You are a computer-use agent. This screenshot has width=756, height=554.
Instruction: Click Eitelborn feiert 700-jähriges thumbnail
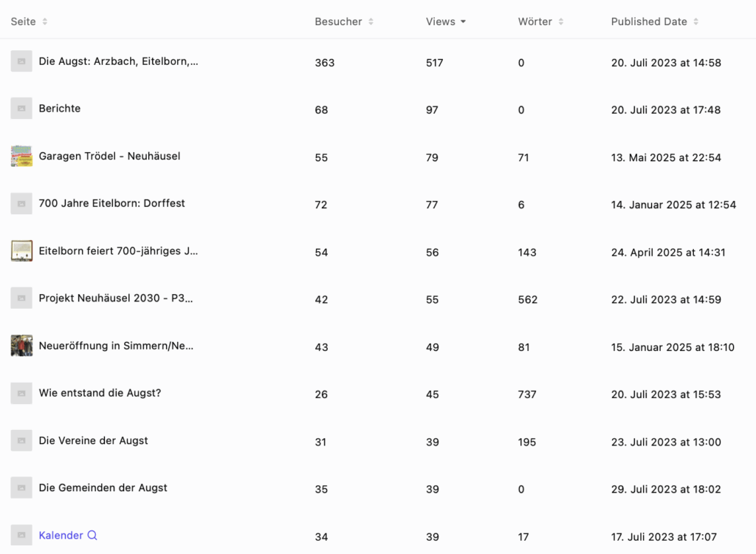(x=21, y=251)
